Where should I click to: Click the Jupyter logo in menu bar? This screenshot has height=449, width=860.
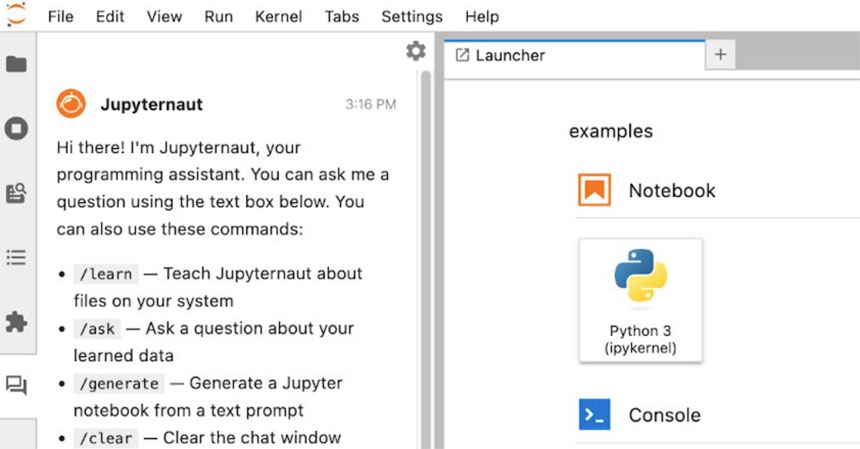[x=16, y=15]
